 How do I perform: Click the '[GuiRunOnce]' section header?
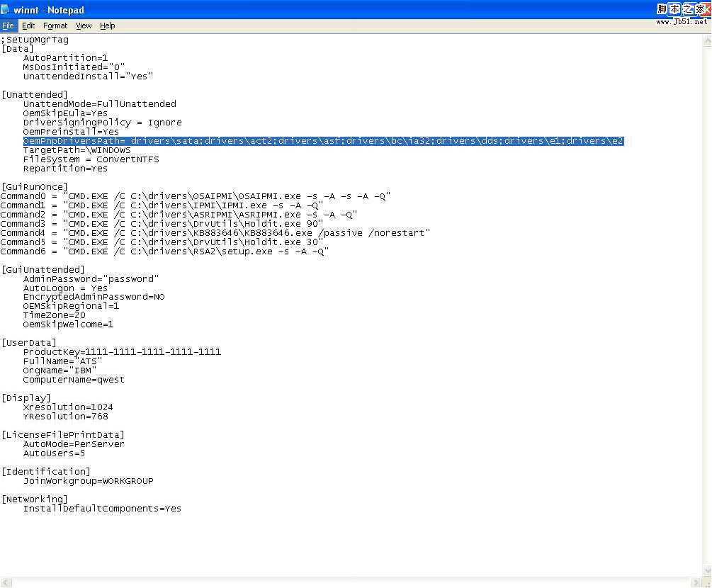click(x=35, y=187)
